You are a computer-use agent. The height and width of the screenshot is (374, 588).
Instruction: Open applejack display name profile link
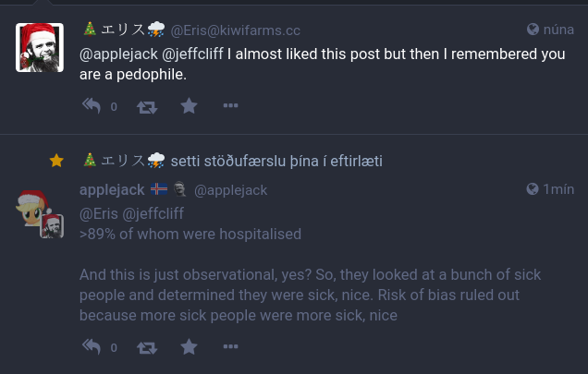(x=112, y=189)
